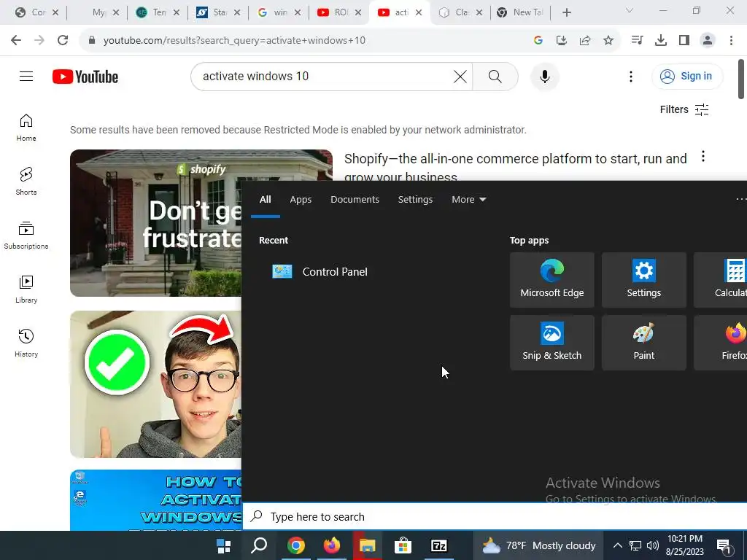The width and height of the screenshot is (747, 560).
Task: Open a new Chrome tab
Action: (566, 13)
